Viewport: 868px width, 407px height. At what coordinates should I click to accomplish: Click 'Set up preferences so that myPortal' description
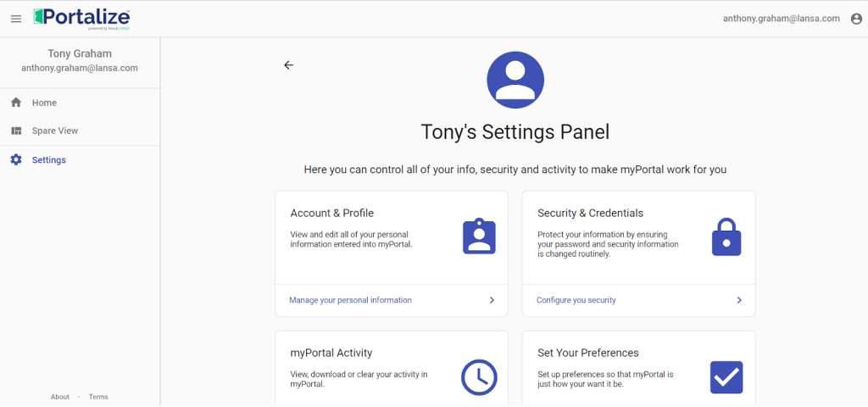click(605, 379)
